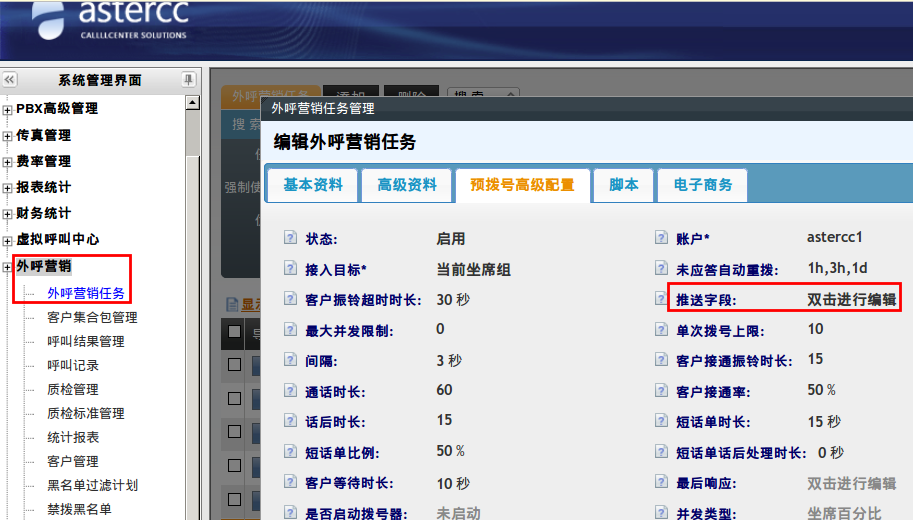
Task: Open the 电子商务 tab
Action: coord(702,185)
